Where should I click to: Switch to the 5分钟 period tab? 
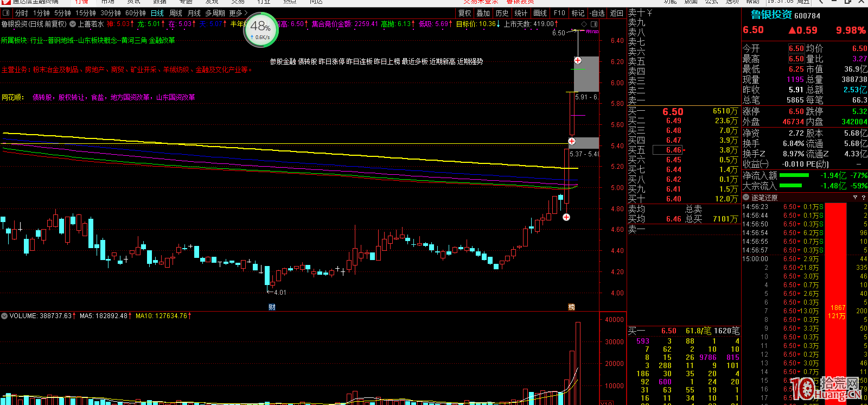coord(62,13)
